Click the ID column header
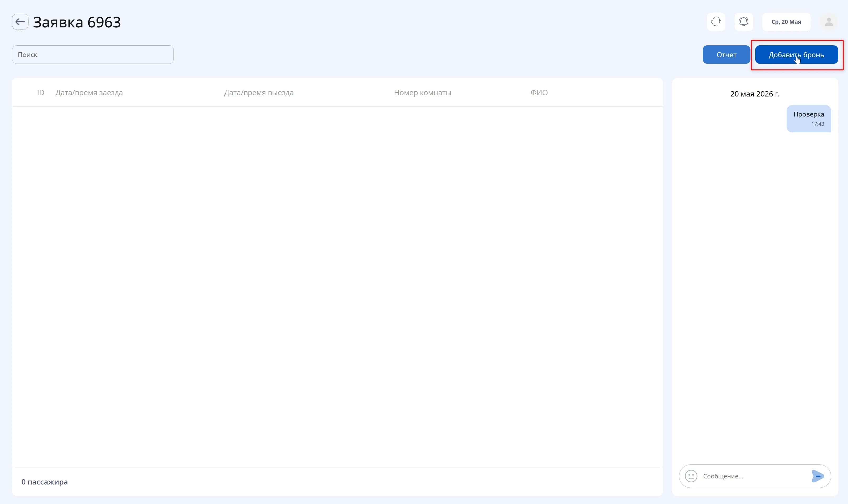848x504 pixels. tap(41, 92)
